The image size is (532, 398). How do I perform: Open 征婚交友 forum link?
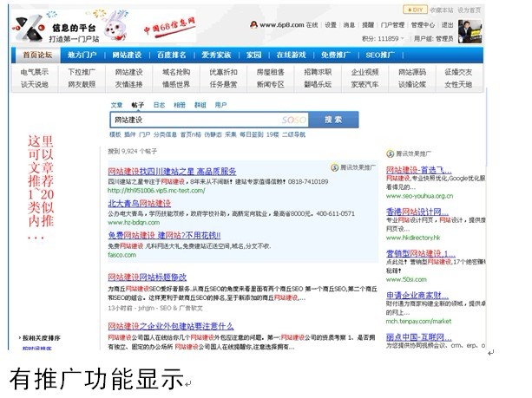[458, 72]
